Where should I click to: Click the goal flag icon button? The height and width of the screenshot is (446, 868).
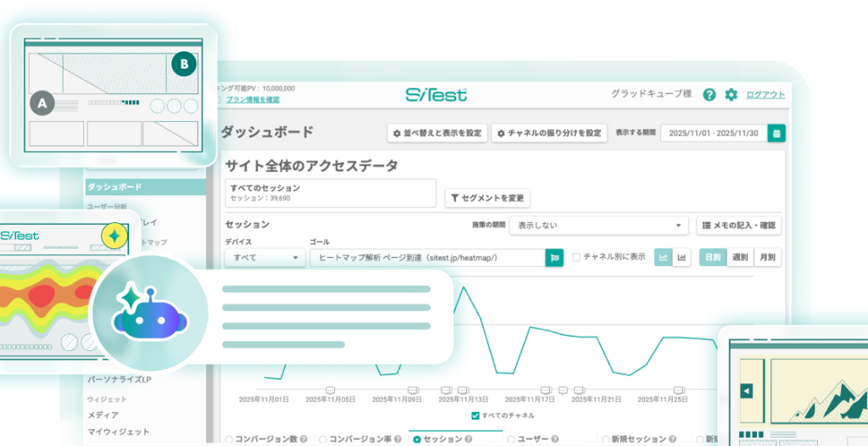(x=554, y=258)
